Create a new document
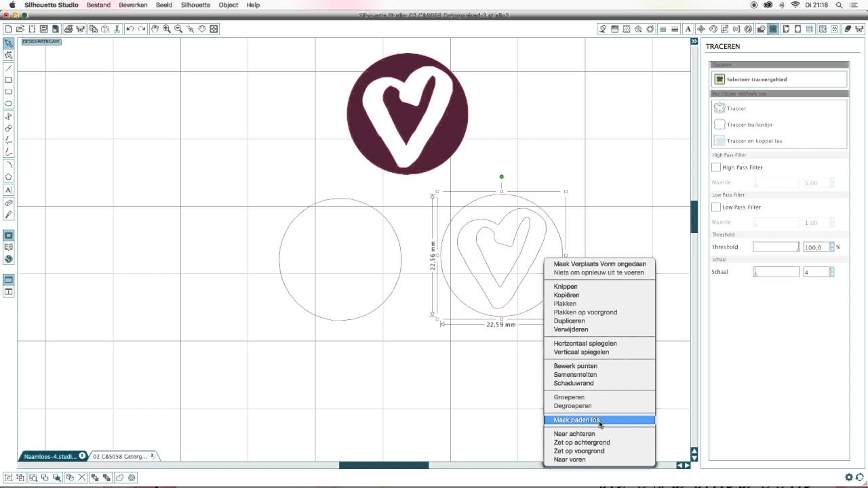The width and height of the screenshot is (868, 488). 8,29
